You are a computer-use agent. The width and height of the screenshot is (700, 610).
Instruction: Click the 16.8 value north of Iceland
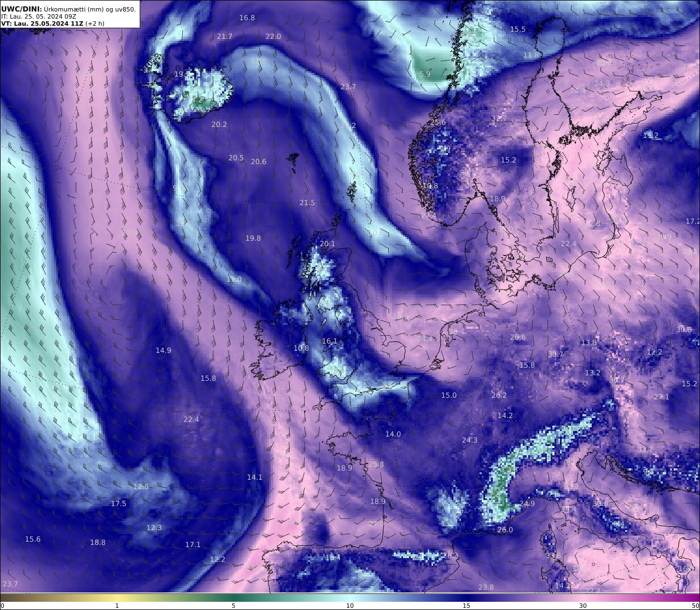pyautogui.click(x=247, y=18)
